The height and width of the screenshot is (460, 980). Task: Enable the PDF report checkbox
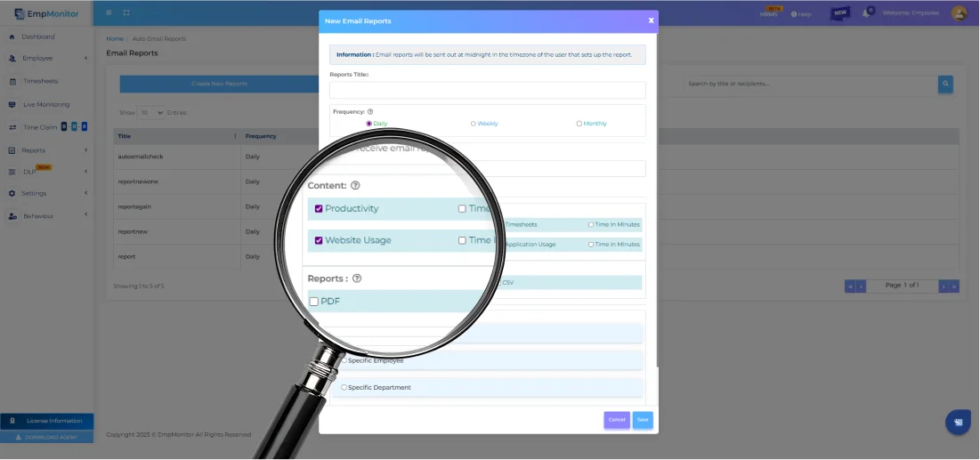[314, 302]
